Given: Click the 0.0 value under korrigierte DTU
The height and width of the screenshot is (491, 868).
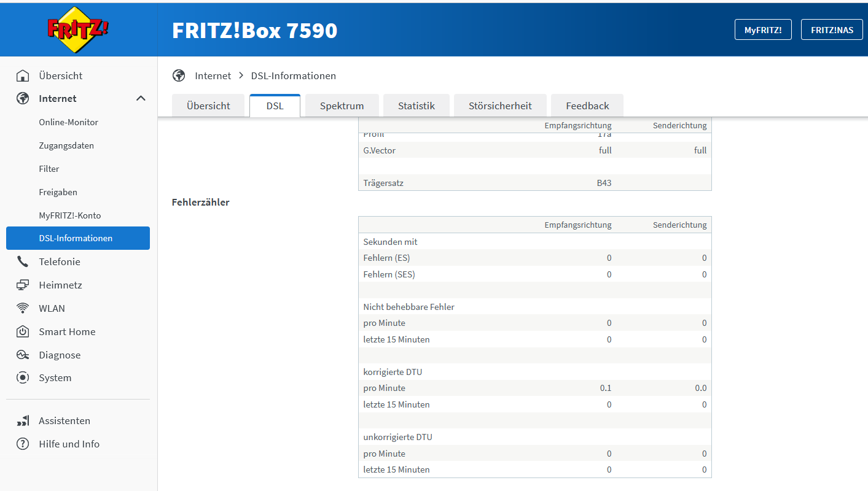Looking at the screenshot, I should pyautogui.click(x=700, y=388).
